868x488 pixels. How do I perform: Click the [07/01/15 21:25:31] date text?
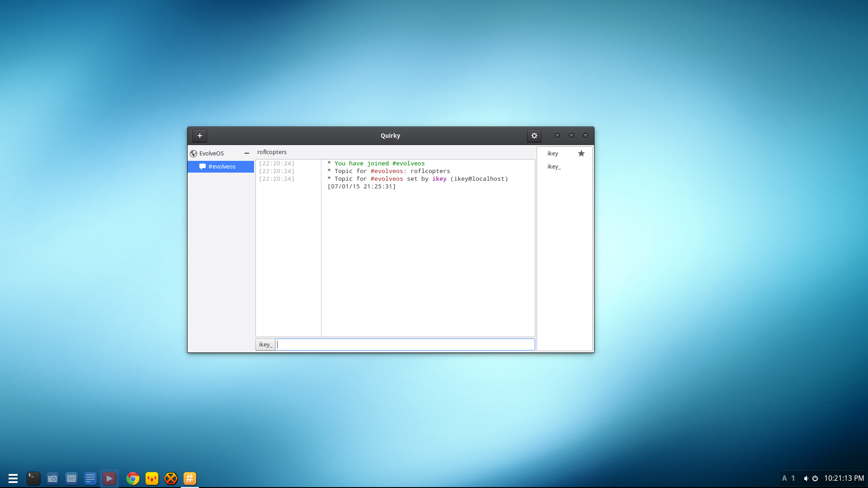362,187
